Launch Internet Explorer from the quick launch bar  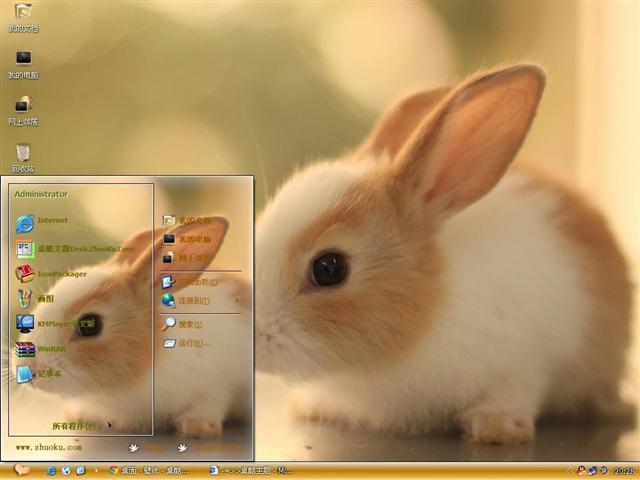[51, 471]
